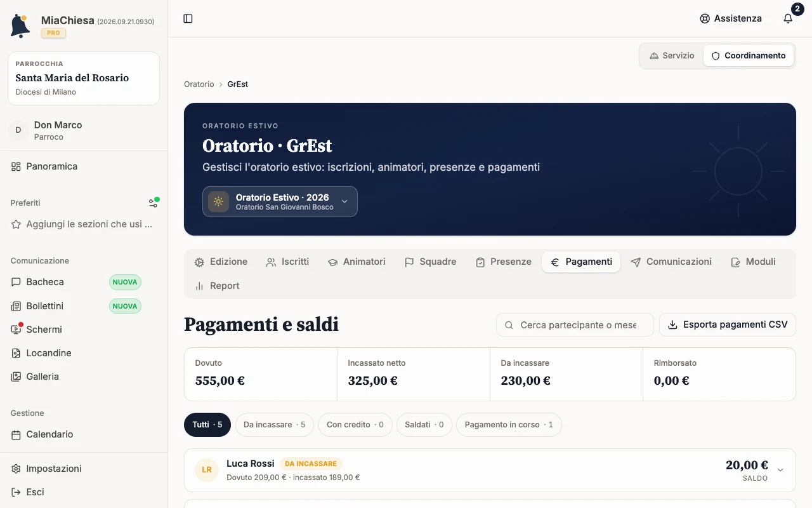Click the Galleria images icon
Viewport: 812px width, 508px height.
pos(16,377)
